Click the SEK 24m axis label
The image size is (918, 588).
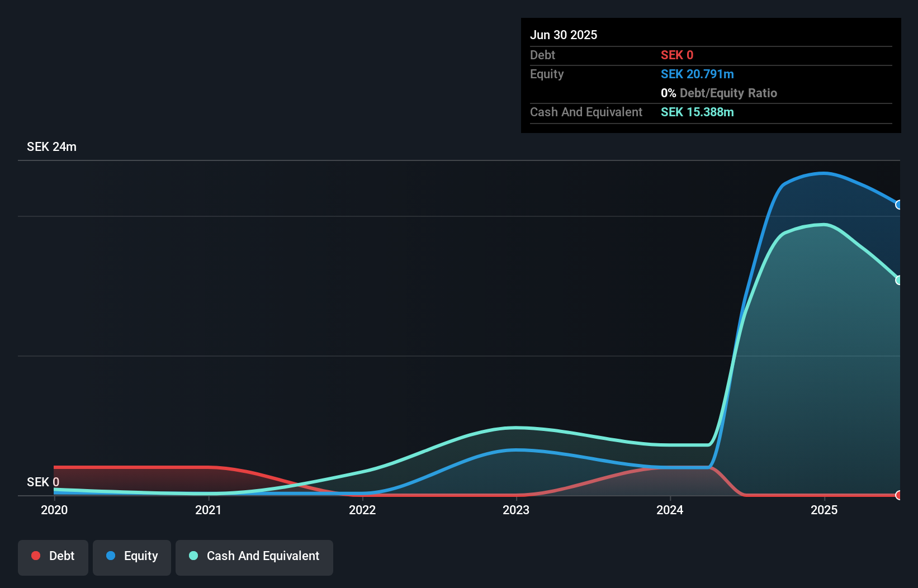coord(51,147)
